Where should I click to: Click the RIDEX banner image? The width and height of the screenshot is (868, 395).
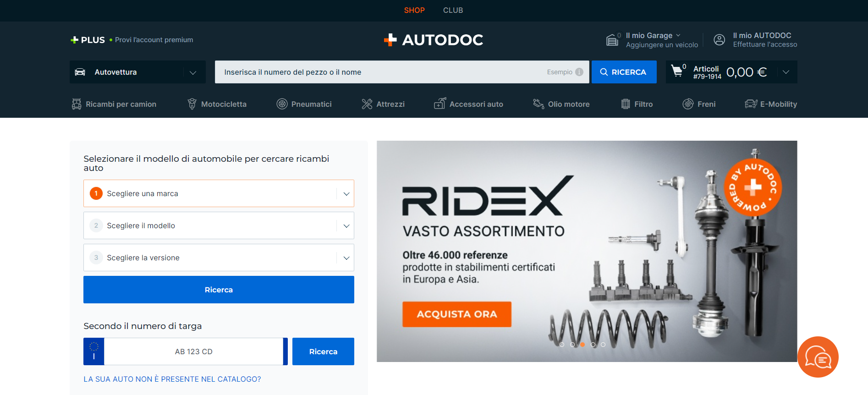(587, 251)
